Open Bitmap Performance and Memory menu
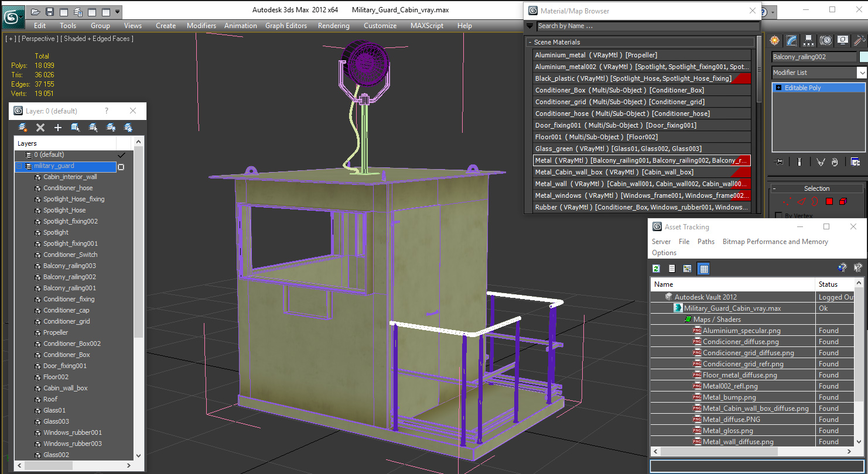Screen dimensions: 868x474 coord(775,242)
